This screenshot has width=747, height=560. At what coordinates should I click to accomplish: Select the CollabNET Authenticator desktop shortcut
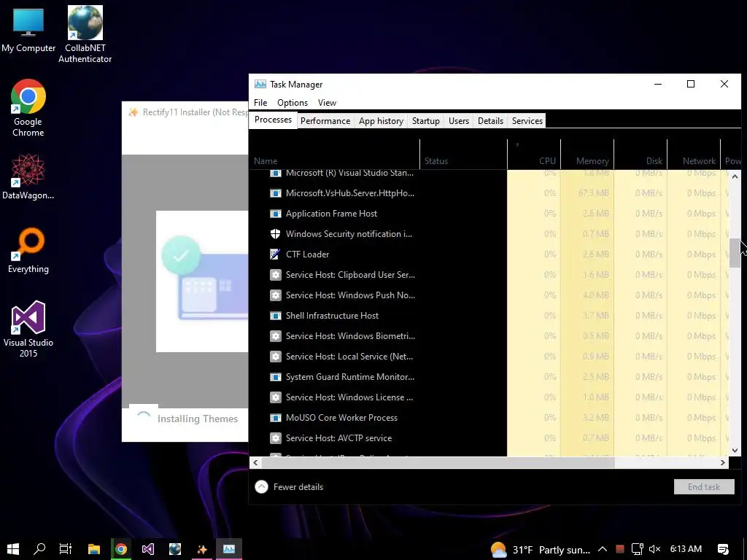[x=85, y=34]
